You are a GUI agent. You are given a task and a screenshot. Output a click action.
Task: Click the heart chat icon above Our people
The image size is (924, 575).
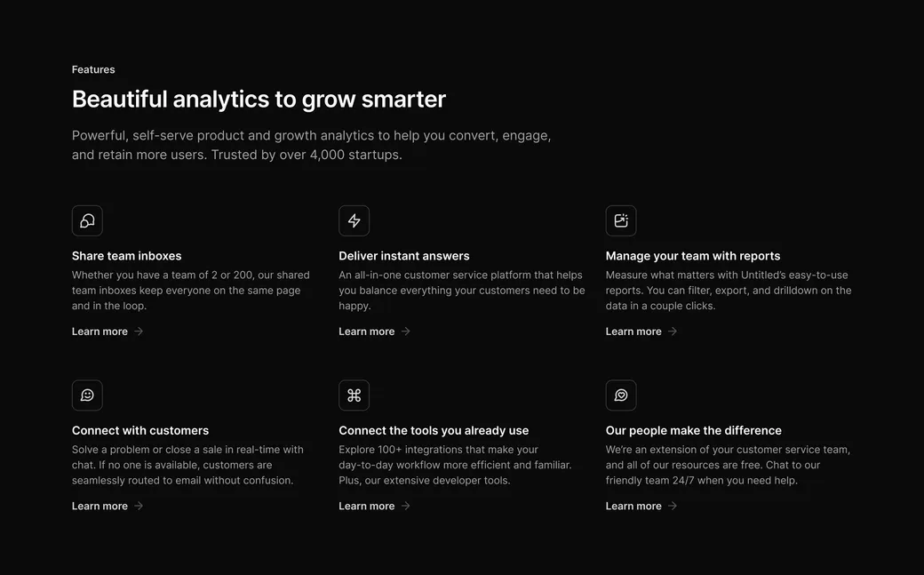coord(621,395)
